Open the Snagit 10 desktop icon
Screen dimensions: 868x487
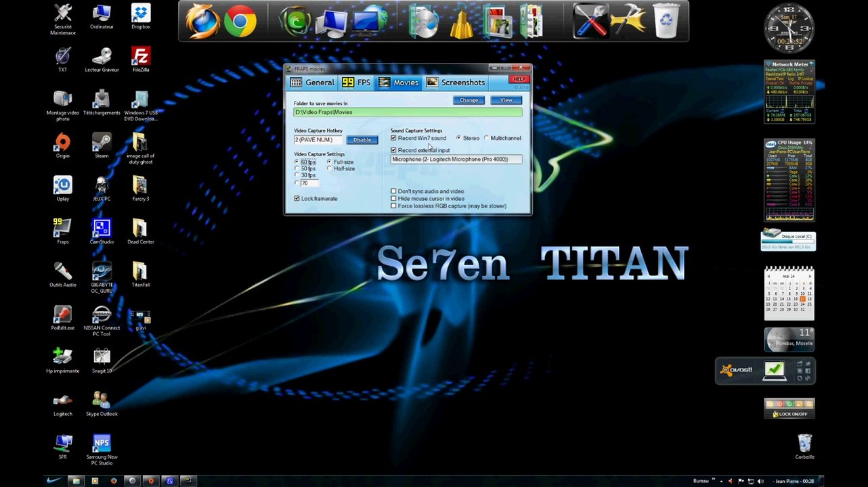point(102,361)
